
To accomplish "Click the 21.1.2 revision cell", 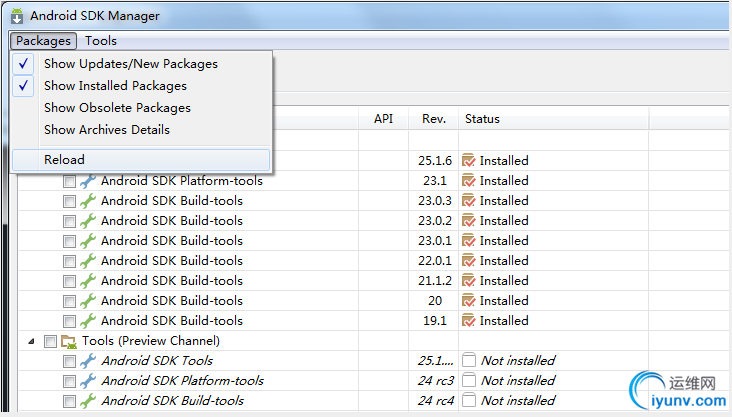I will (435, 281).
